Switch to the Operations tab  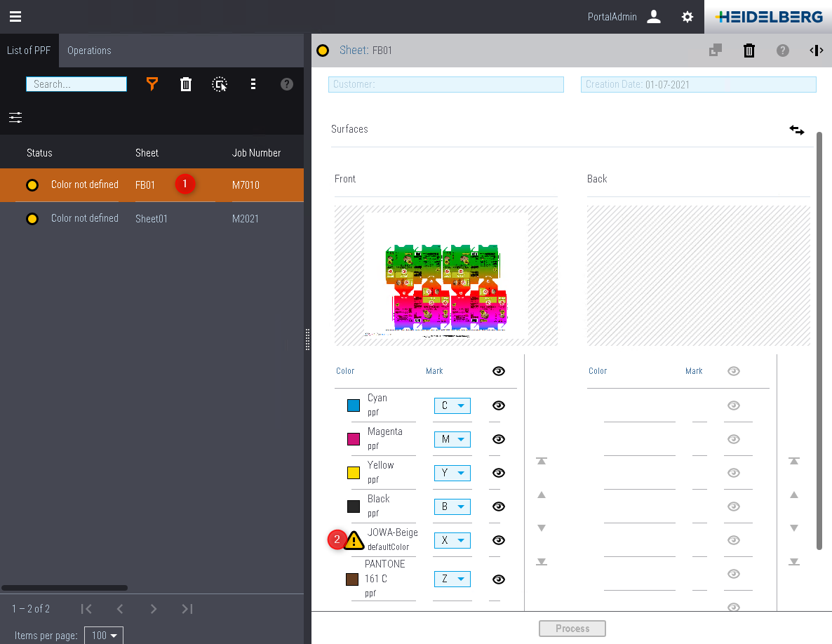[x=89, y=51]
